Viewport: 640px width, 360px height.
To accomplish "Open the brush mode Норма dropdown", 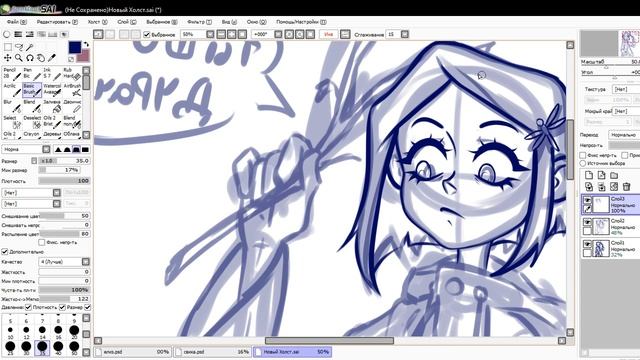I will pyautogui.click(x=46, y=149).
